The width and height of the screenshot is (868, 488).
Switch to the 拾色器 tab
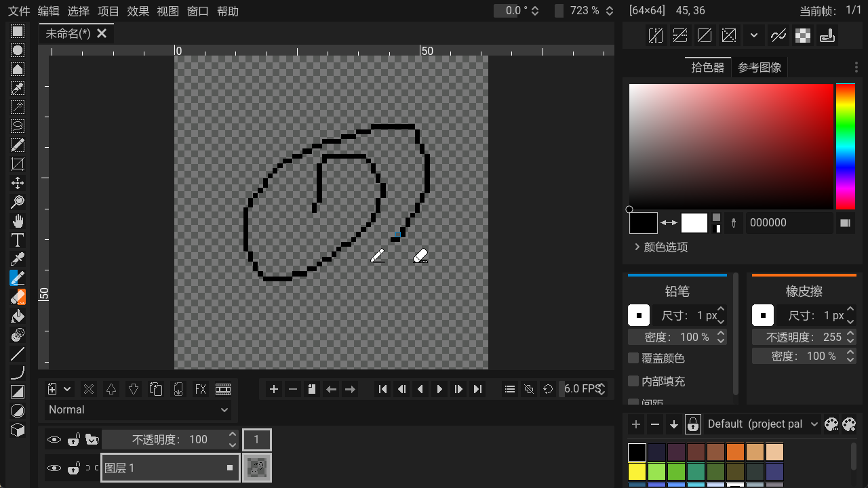click(x=708, y=67)
